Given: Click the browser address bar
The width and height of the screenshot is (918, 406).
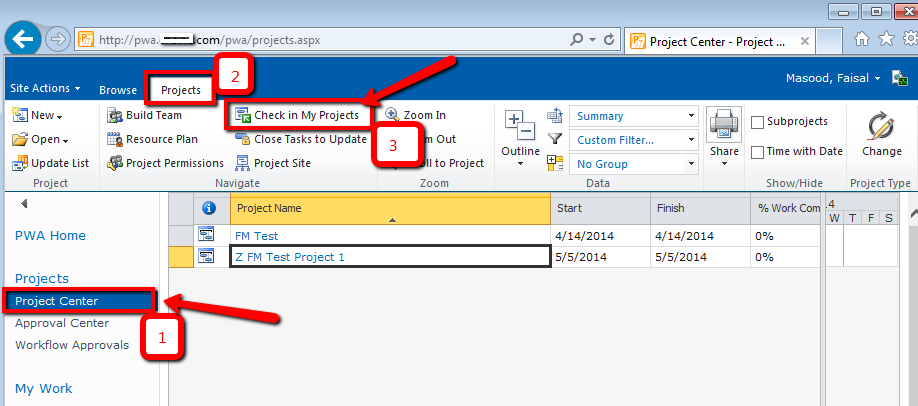Looking at the screenshot, I should coord(330,40).
